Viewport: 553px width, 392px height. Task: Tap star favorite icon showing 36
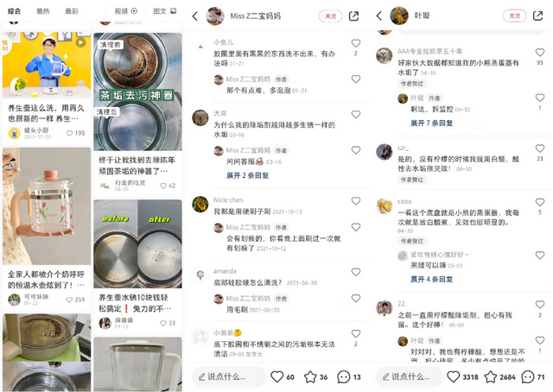click(310, 376)
